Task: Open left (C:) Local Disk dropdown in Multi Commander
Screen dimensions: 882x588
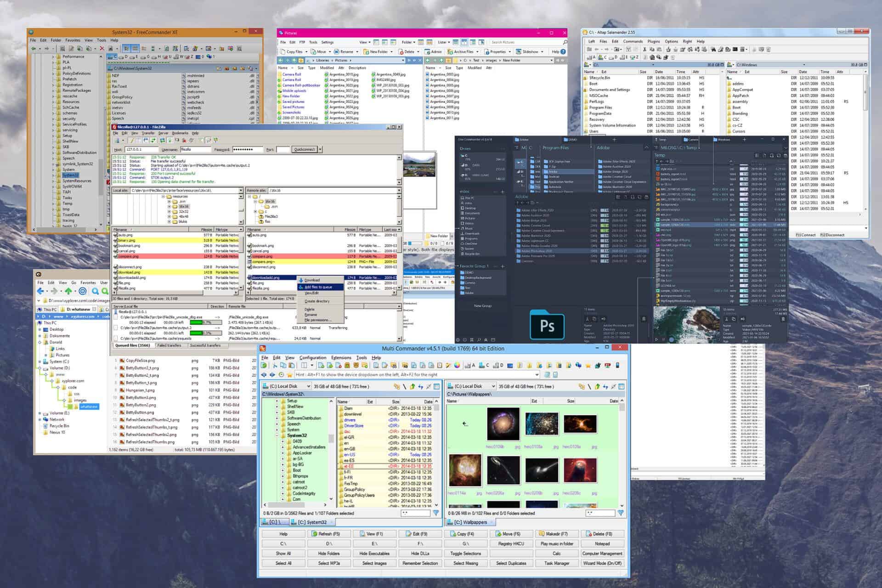Action: point(308,386)
